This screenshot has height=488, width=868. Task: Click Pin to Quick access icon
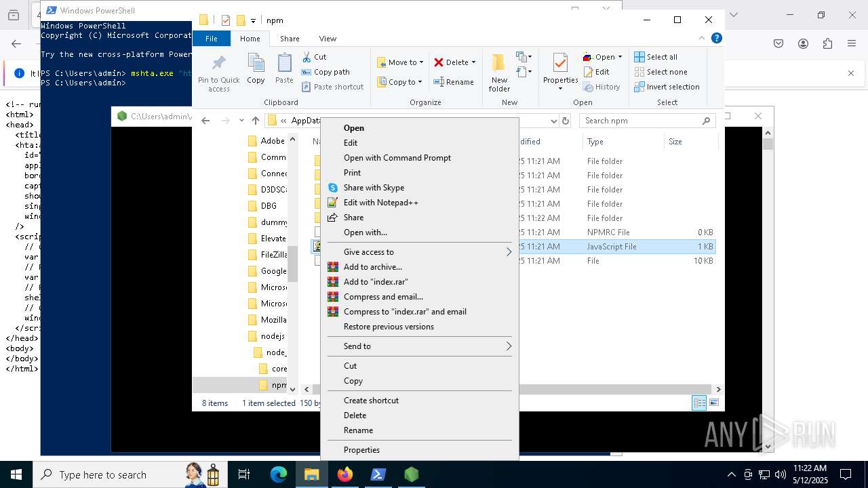point(218,73)
